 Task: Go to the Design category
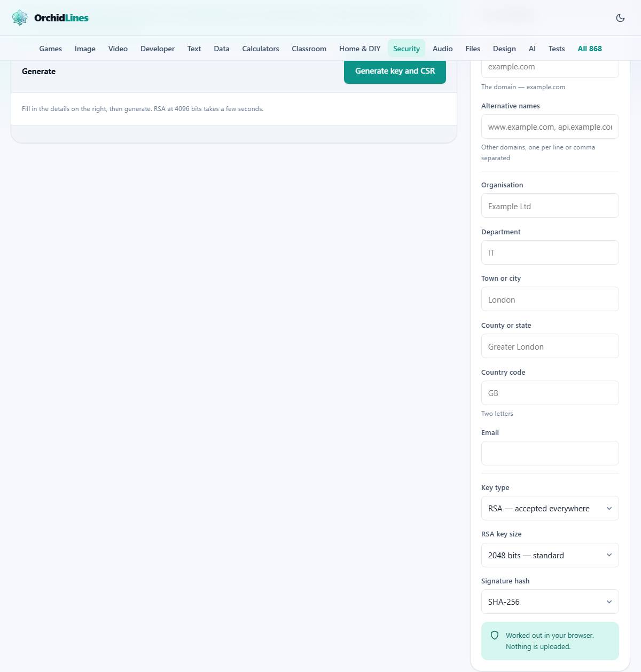[x=504, y=49]
